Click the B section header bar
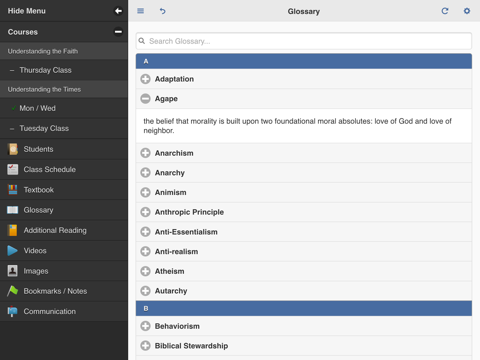The height and width of the screenshot is (360, 480). [x=304, y=308]
